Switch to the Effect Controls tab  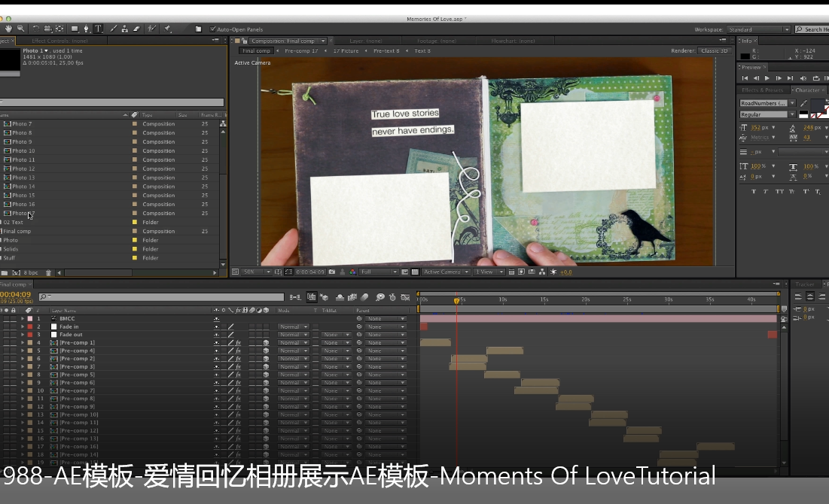(x=59, y=41)
